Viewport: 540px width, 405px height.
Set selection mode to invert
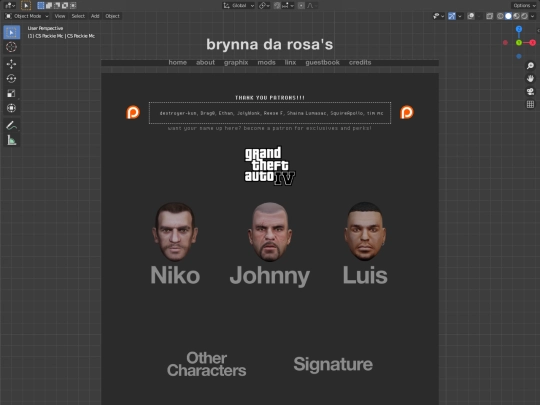click(x=64, y=6)
